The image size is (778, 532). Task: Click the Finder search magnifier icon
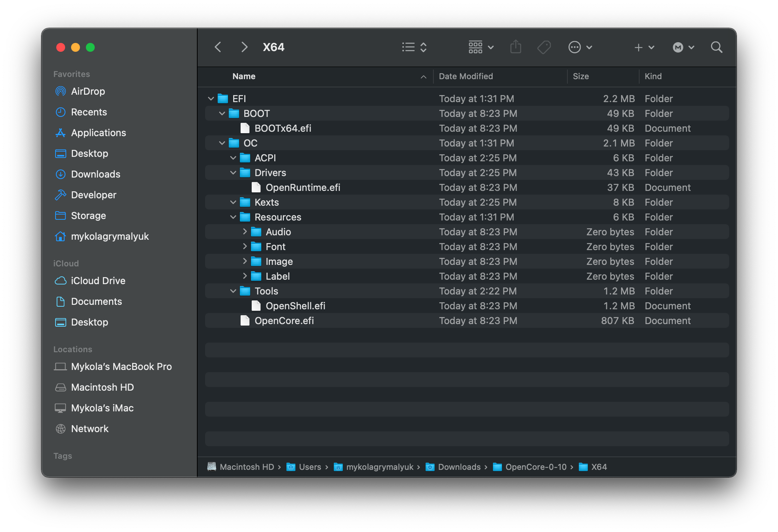[x=716, y=47]
